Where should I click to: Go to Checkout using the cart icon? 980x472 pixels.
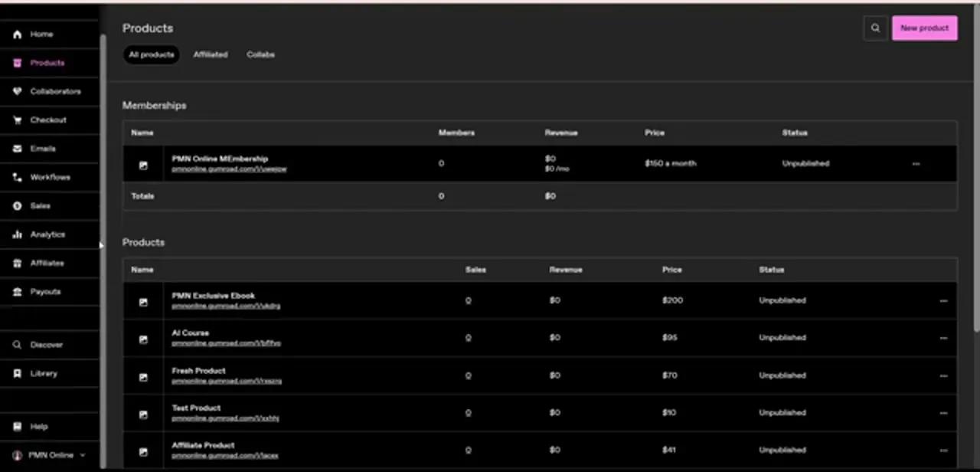[18, 120]
